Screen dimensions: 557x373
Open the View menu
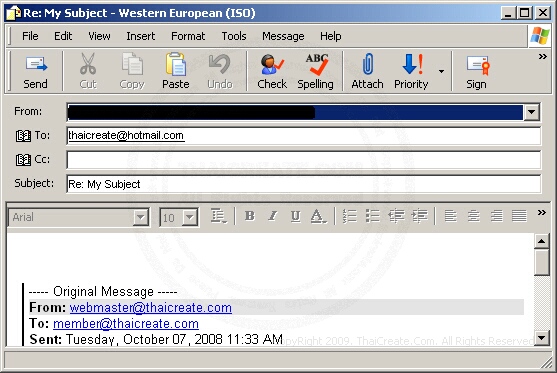99,36
